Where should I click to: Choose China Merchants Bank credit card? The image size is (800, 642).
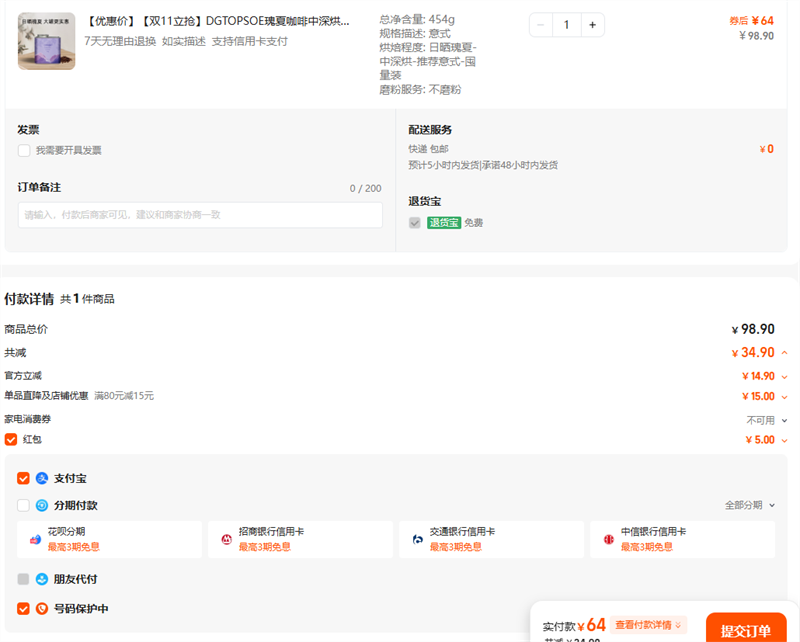pyautogui.click(x=300, y=539)
